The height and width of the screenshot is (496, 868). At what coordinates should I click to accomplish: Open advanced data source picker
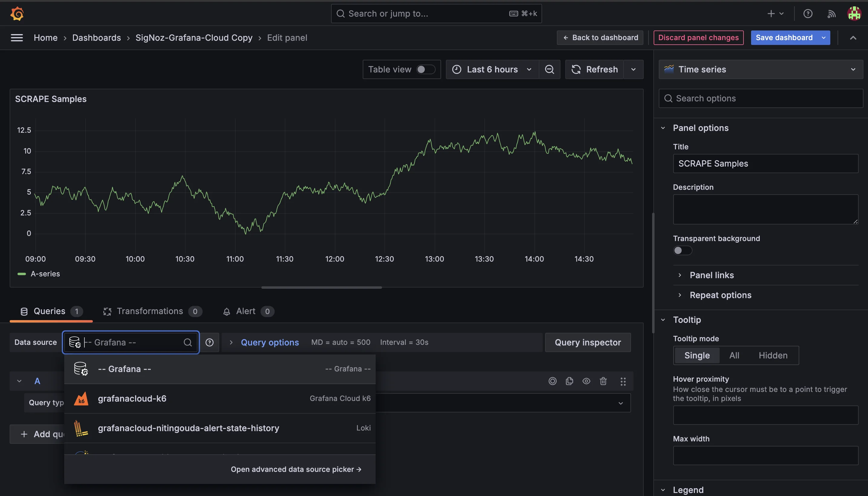(x=296, y=469)
